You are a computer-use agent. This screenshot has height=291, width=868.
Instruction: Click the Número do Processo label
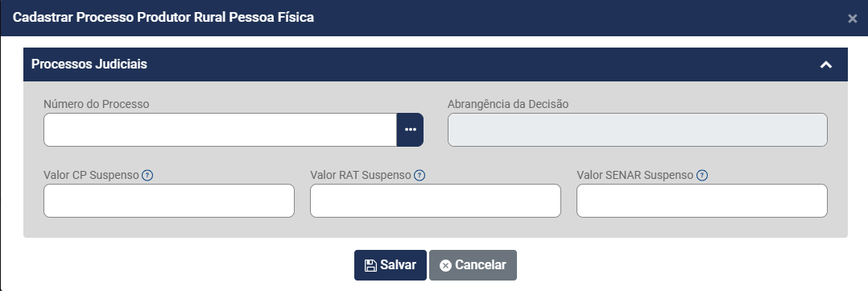97,104
